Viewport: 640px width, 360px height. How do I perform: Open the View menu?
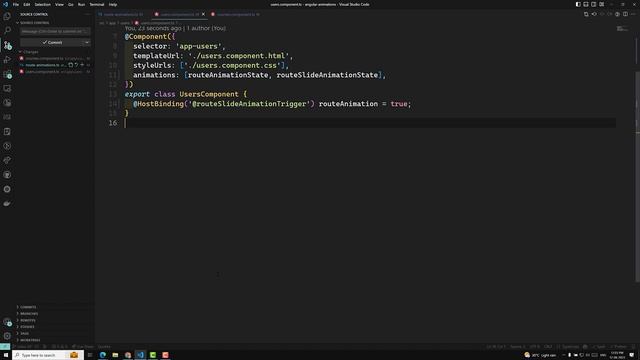click(59, 4)
